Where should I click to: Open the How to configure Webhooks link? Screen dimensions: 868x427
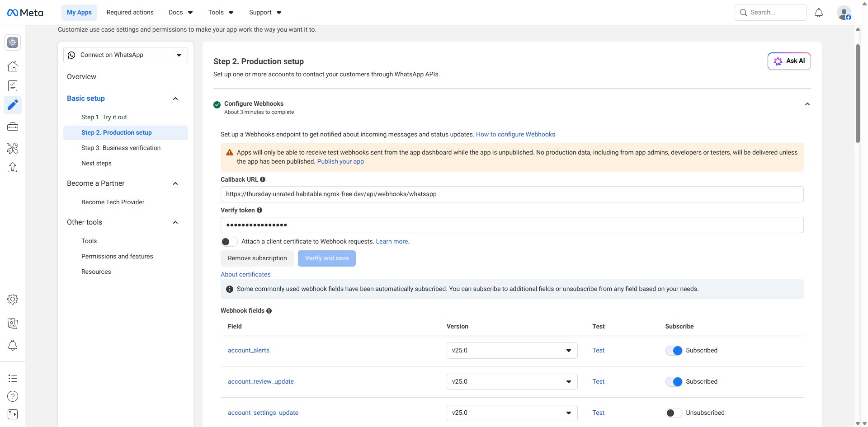(515, 135)
